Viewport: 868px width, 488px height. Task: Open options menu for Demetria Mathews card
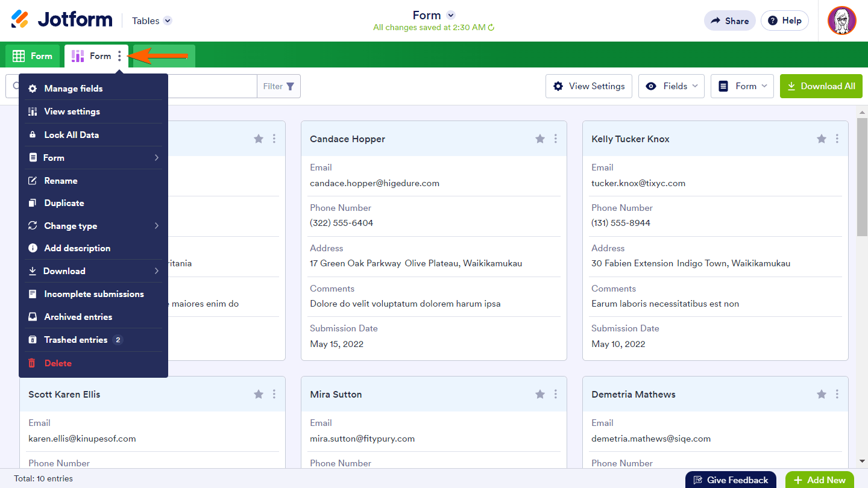(x=837, y=395)
